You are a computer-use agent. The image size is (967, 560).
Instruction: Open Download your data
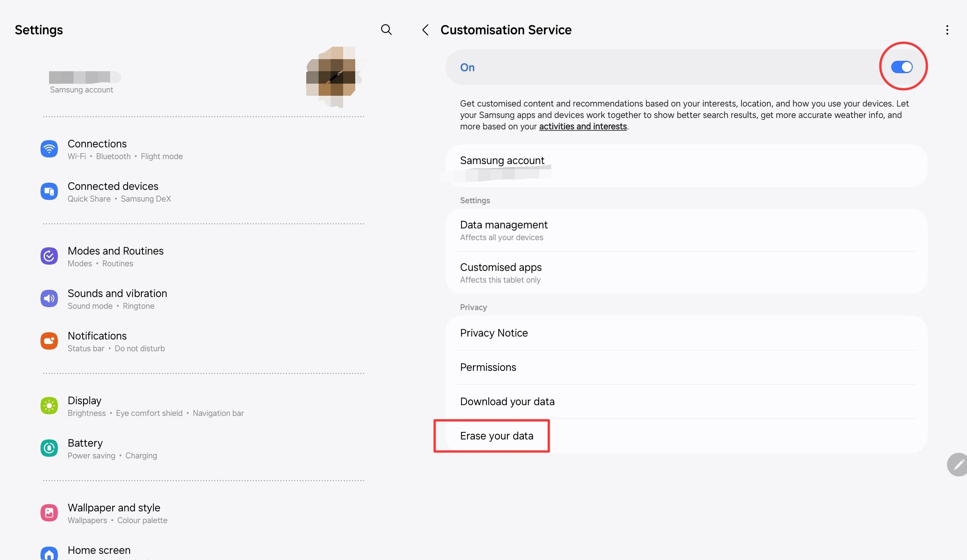(507, 401)
